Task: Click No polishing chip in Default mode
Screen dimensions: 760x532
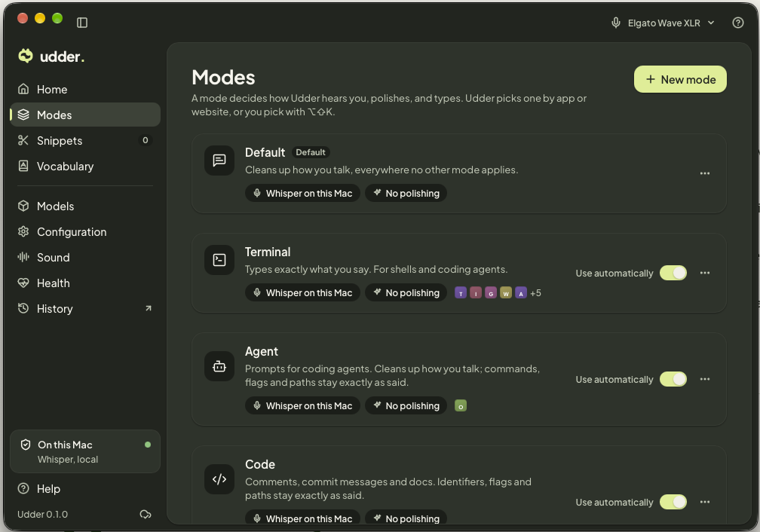Action: [x=406, y=194]
